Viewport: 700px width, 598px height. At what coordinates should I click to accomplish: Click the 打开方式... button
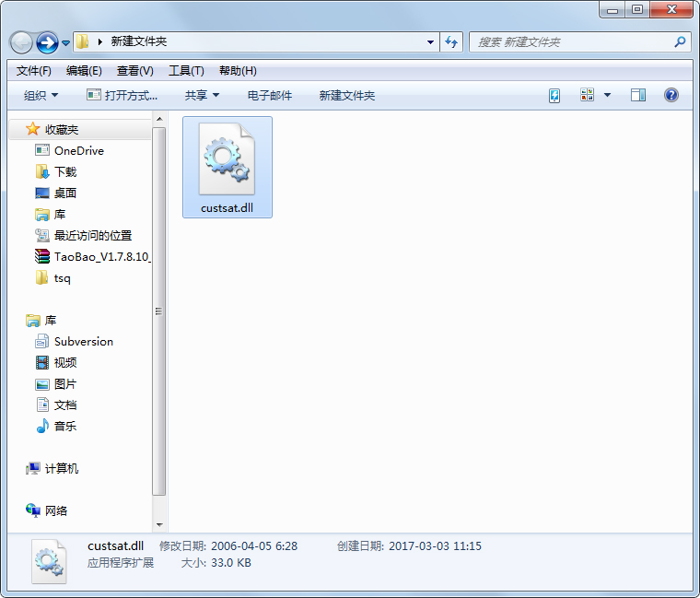pos(122,95)
